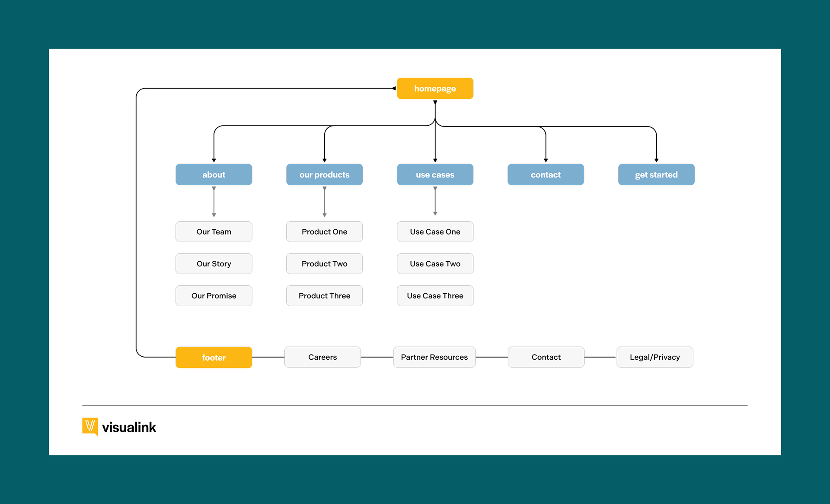Click the get started node
The height and width of the screenshot is (504, 830).
(656, 174)
